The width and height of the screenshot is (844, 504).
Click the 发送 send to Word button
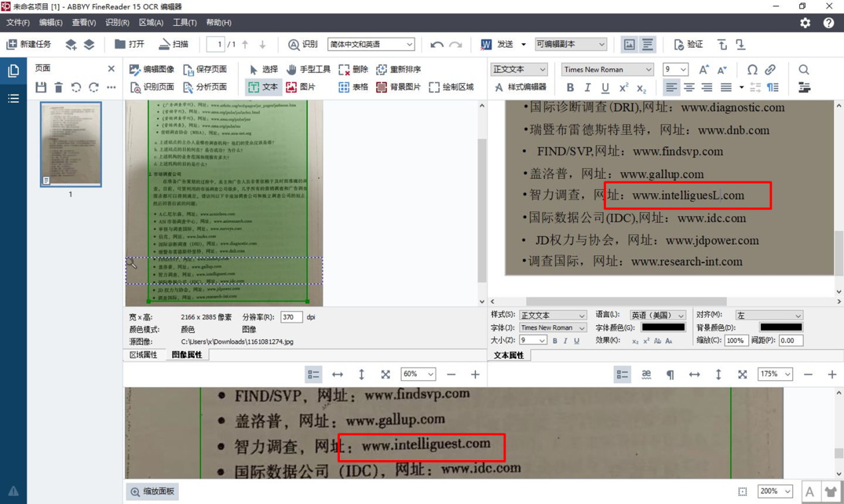pyautogui.click(x=497, y=45)
